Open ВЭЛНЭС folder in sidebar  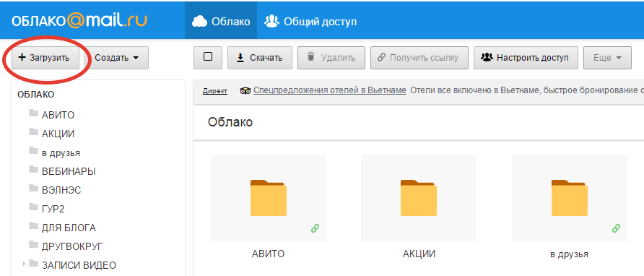pyautogui.click(x=61, y=190)
